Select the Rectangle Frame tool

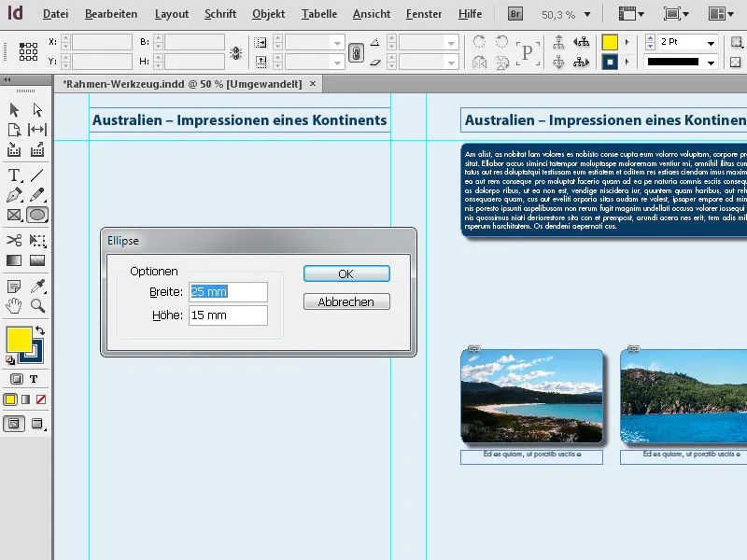(14, 215)
